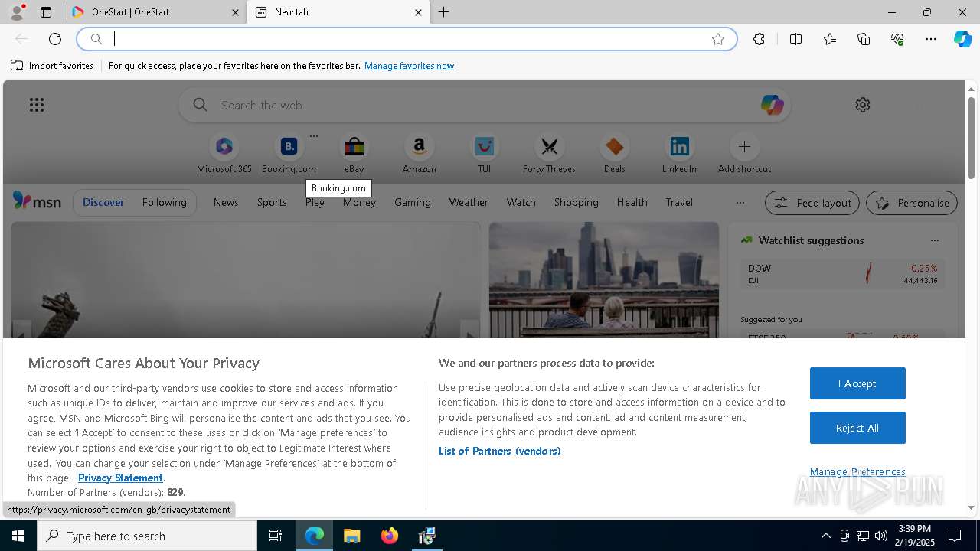The image size is (980, 551).
Task: Open Booking.com shortcut
Action: pos(289,154)
